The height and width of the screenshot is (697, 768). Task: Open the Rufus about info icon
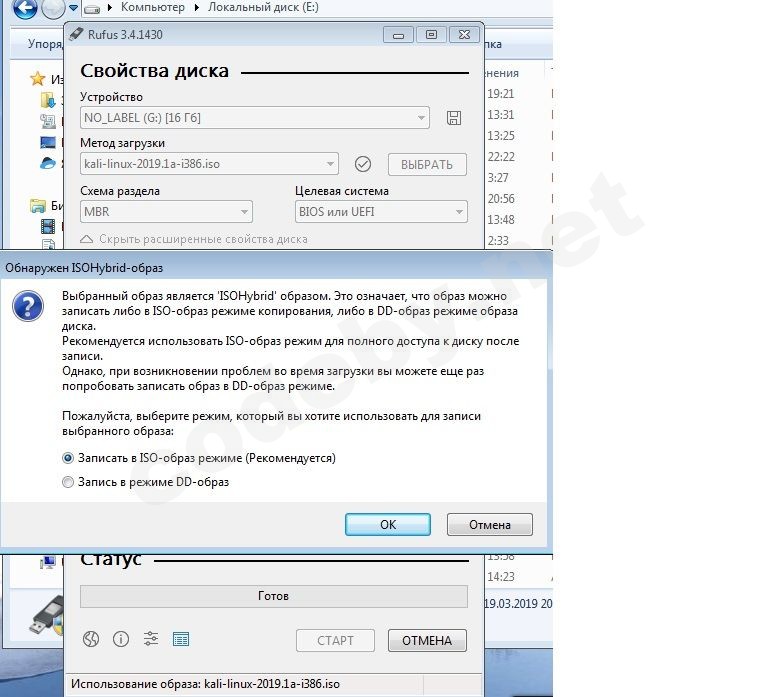pos(121,639)
